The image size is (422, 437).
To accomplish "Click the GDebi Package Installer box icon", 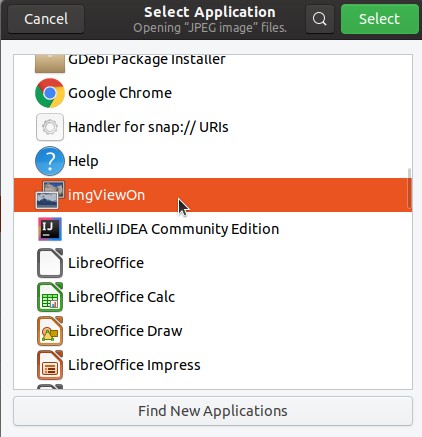I will coord(50,64).
